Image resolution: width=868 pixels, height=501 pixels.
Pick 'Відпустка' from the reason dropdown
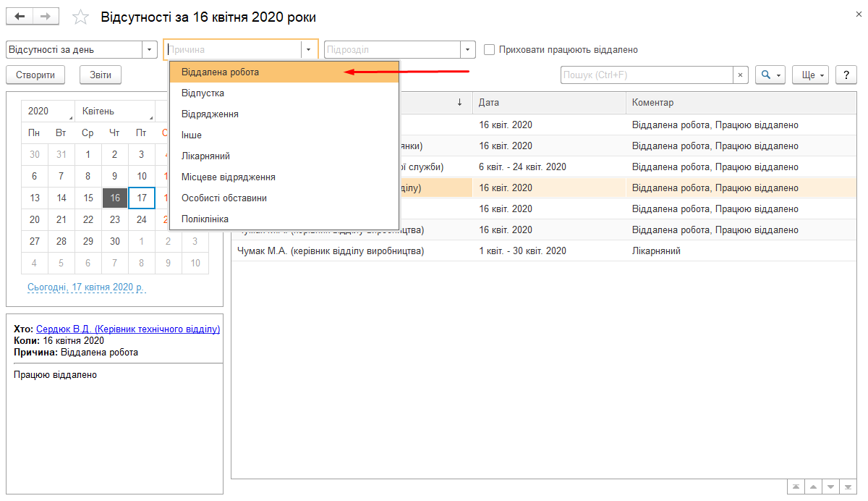click(203, 93)
